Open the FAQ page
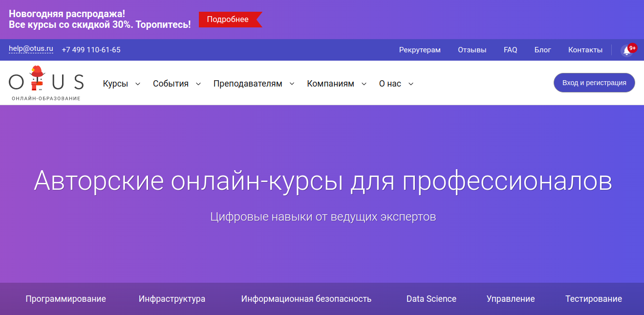 [510, 49]
